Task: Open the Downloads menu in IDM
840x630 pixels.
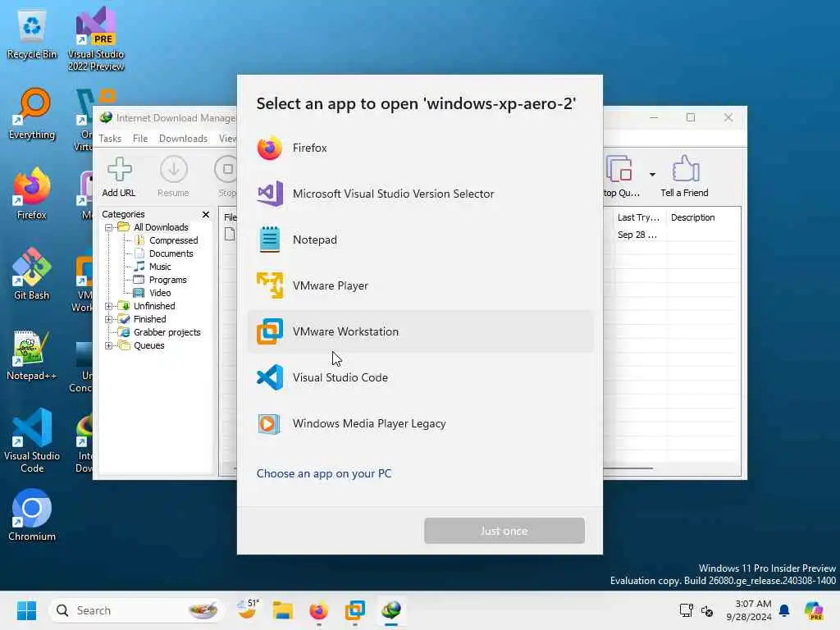Action: click(x=183, y=138)
